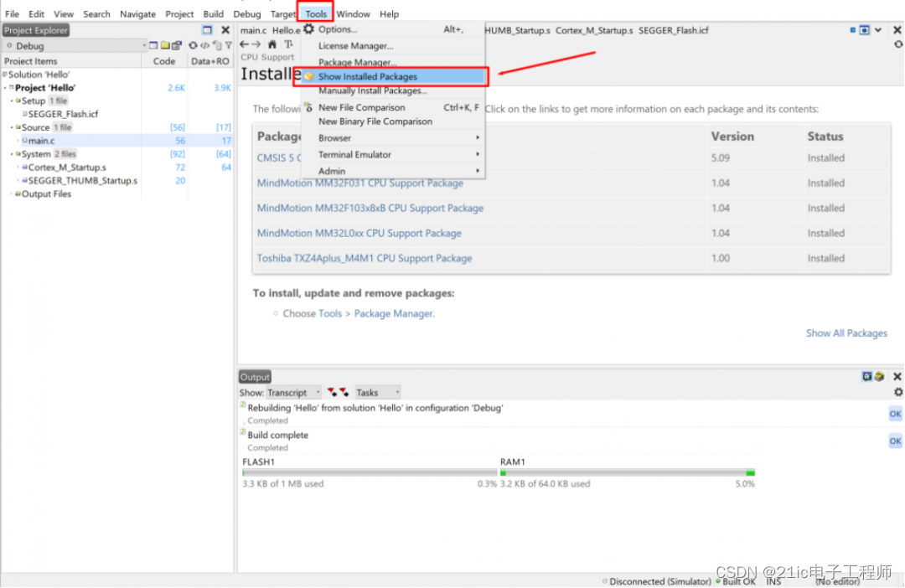Click OK next to Build complete
The image size is (905, 588).
click(895, 441)
